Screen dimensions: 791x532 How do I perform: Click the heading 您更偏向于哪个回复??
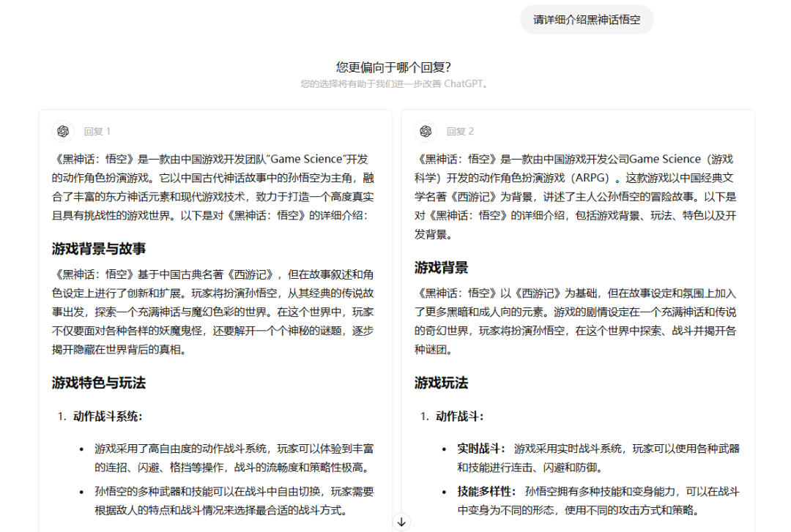393,67
